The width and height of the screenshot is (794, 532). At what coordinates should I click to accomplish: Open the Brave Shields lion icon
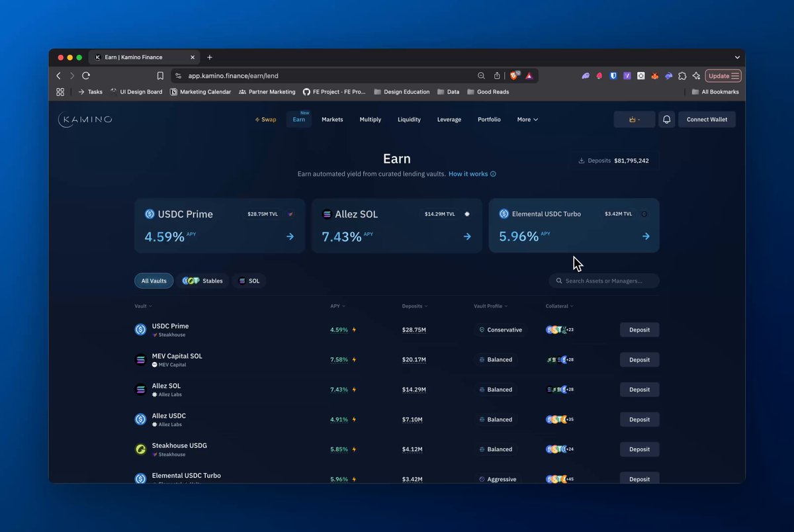[515, 76]
